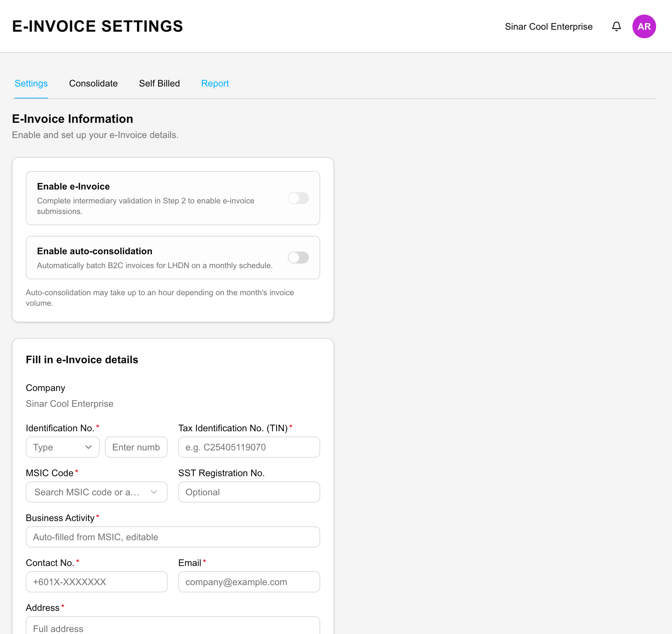Click the 'MSIC Code' field label
This screenshot has height=634, width=672.
point(50,473)
